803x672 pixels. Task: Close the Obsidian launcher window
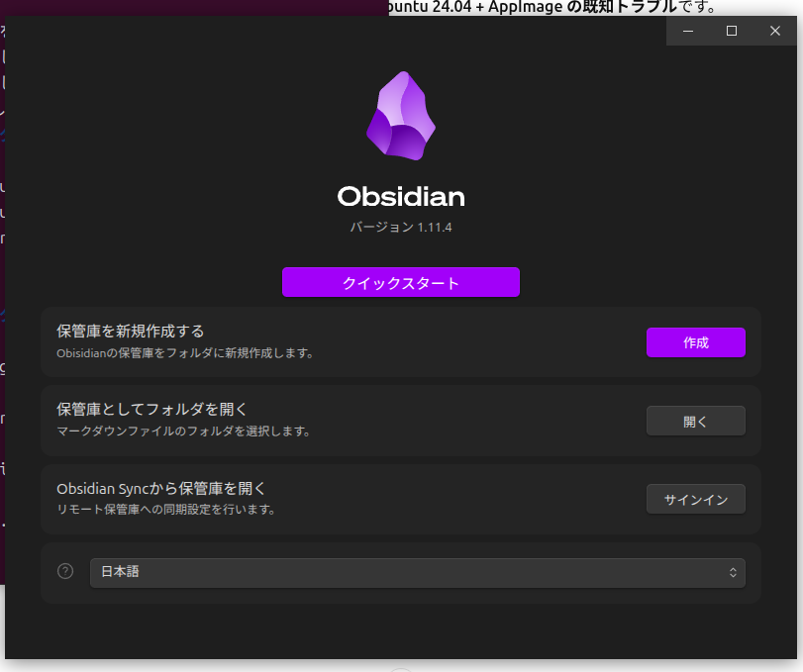tap(775, 31)
